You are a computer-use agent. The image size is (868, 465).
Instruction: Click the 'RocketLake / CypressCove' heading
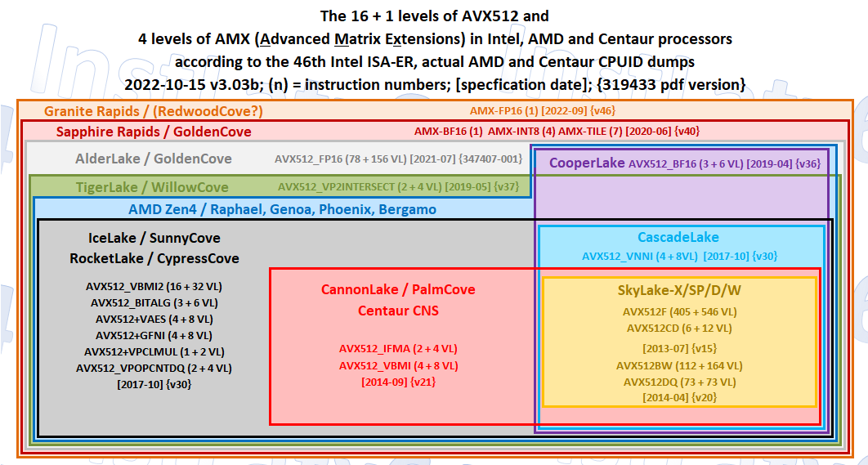tap(154, 258)
